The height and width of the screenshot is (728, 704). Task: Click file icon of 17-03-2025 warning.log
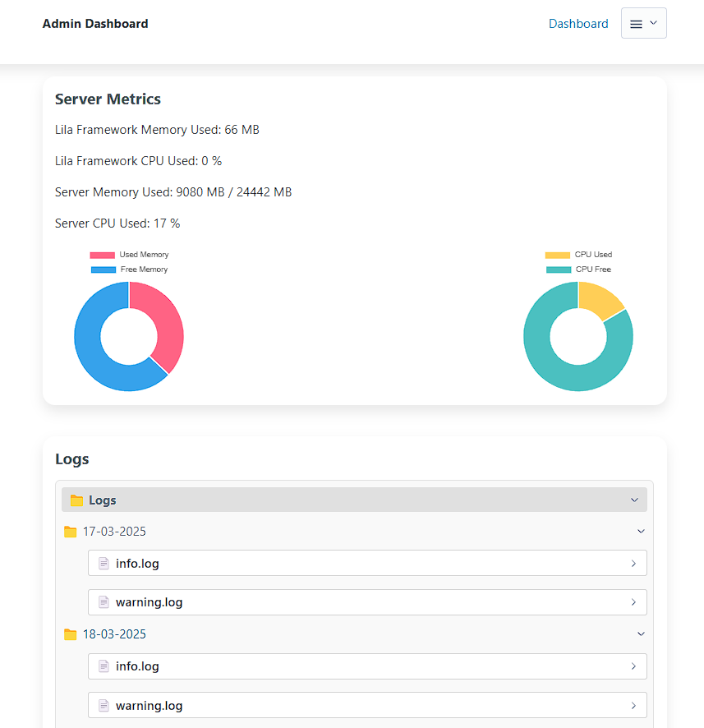(x=104, y=602)
